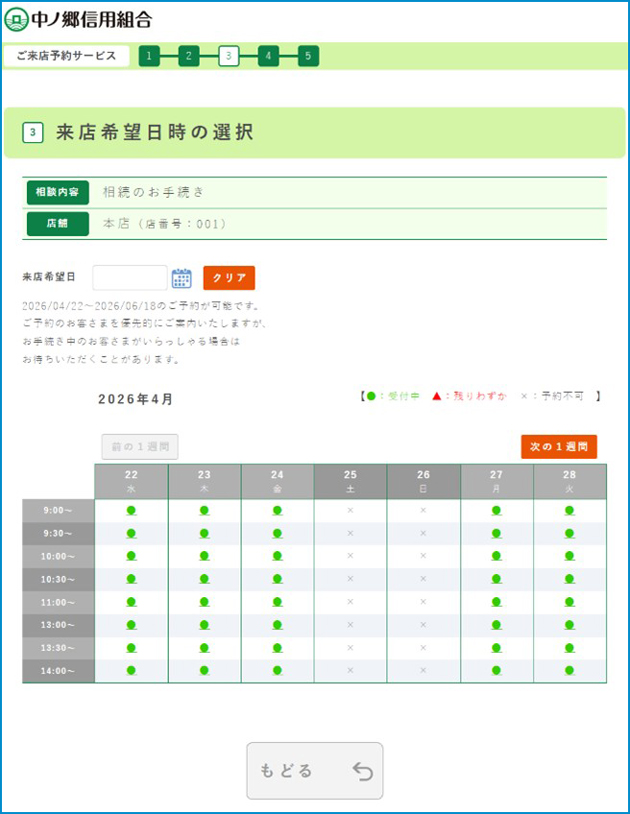Book 9:00 slot on 28 (火)
The image size is (630, 814).
[x=570, y=510]
